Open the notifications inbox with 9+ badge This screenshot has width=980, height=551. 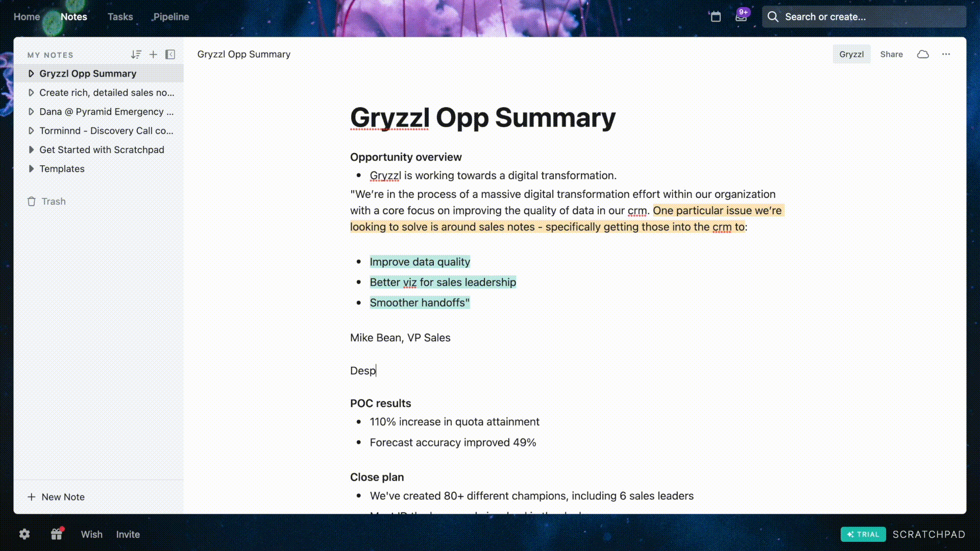coord(741,17)
